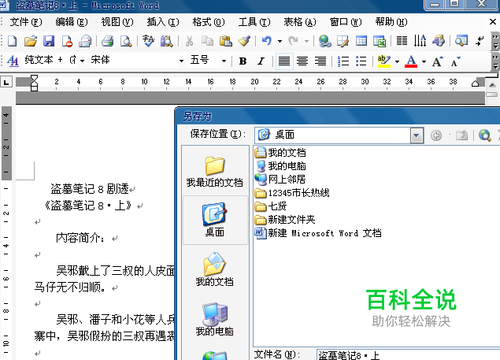Apply the yellow highlight color
The width and height of the screenshot is (500, 360).
384,61
